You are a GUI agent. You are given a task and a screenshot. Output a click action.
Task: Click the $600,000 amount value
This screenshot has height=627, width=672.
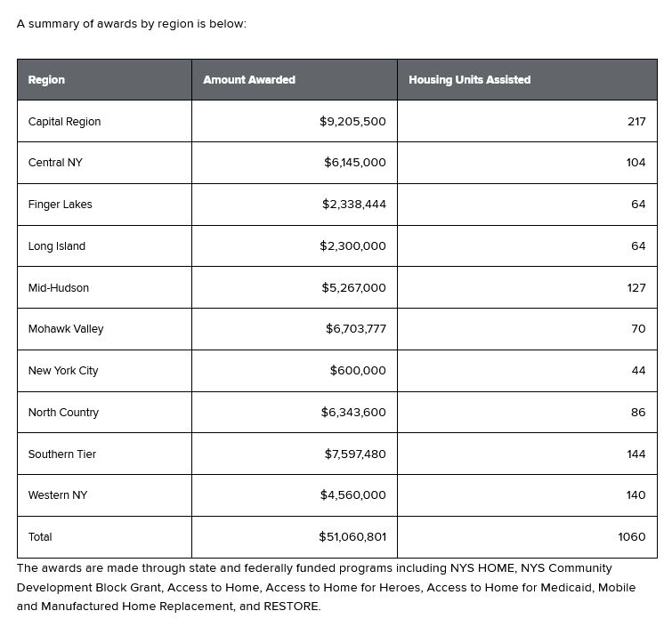358,371
